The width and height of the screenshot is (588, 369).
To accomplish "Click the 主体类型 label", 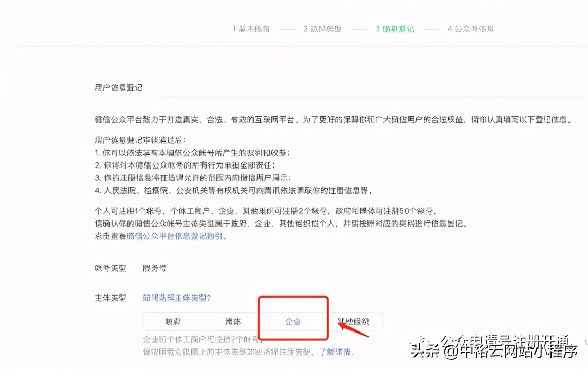I will (x=110, y=298).
